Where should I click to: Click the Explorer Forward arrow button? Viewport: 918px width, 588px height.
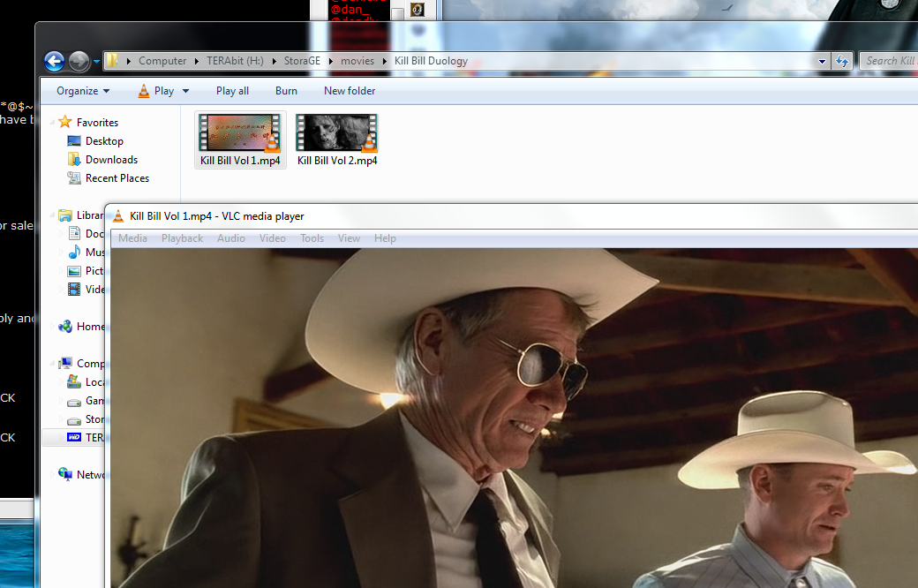click(x=79, y=61)
